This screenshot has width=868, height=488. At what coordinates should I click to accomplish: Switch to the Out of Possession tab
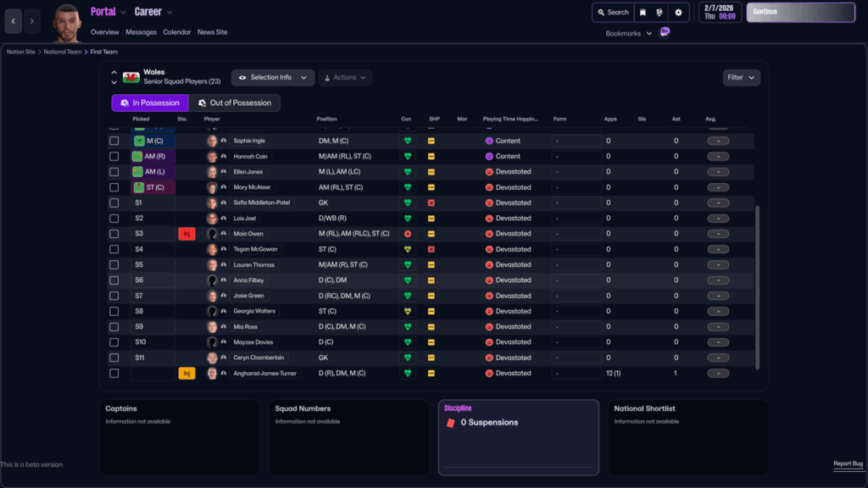[x=234, y=103]
